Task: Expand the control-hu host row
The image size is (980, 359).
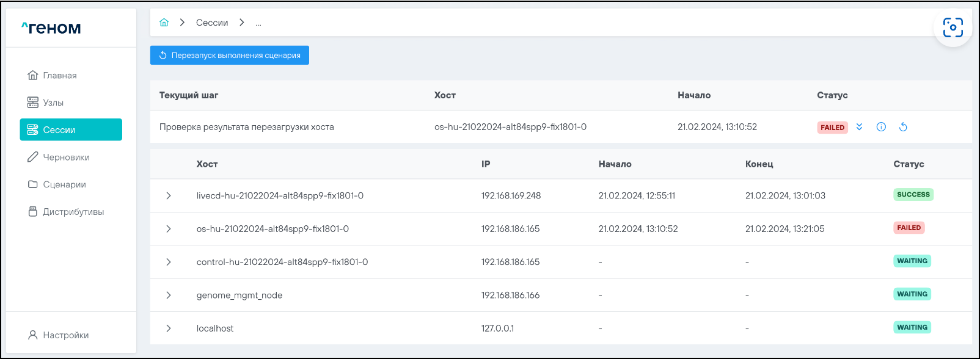Action: [x=169, y=262]
